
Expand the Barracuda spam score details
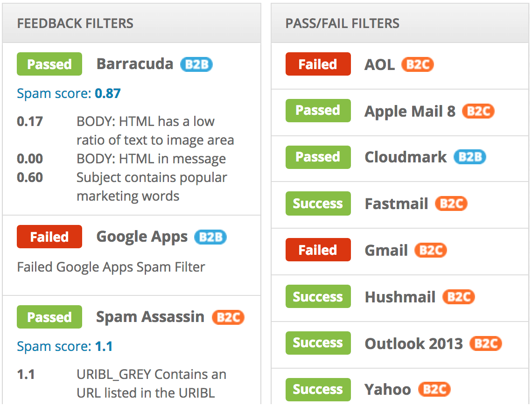point(68,93)
